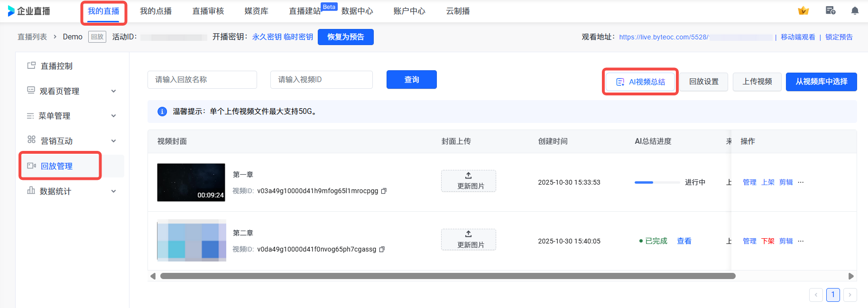Image resolution: width=868 pixels, height=308 pixels.
Task: Open the 数据中心 top menu
Action: [357, 11]
